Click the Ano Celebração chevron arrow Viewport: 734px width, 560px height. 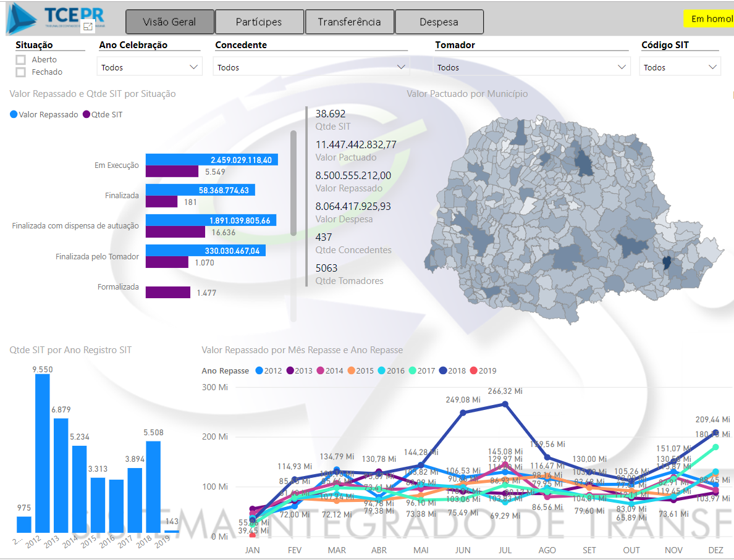[x=193, y=67]
